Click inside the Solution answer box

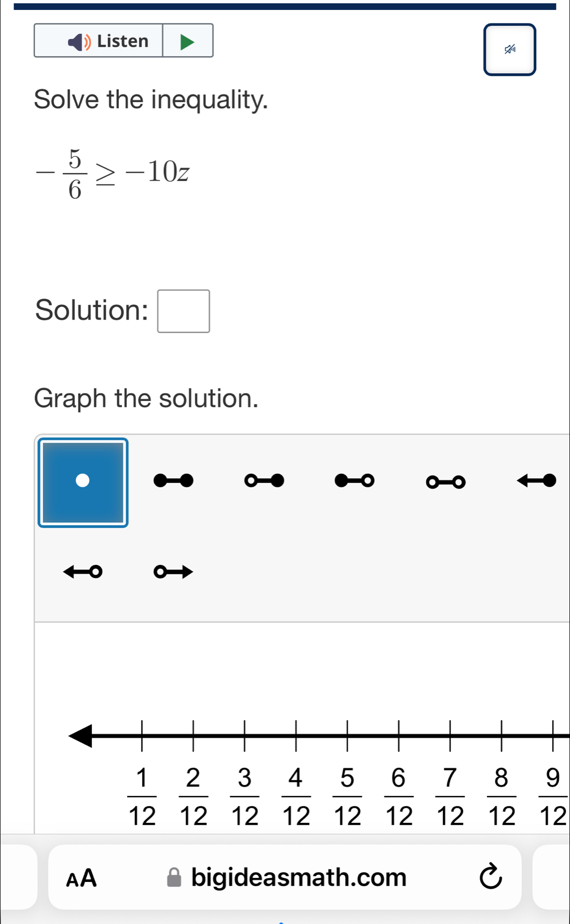(183, 311)
